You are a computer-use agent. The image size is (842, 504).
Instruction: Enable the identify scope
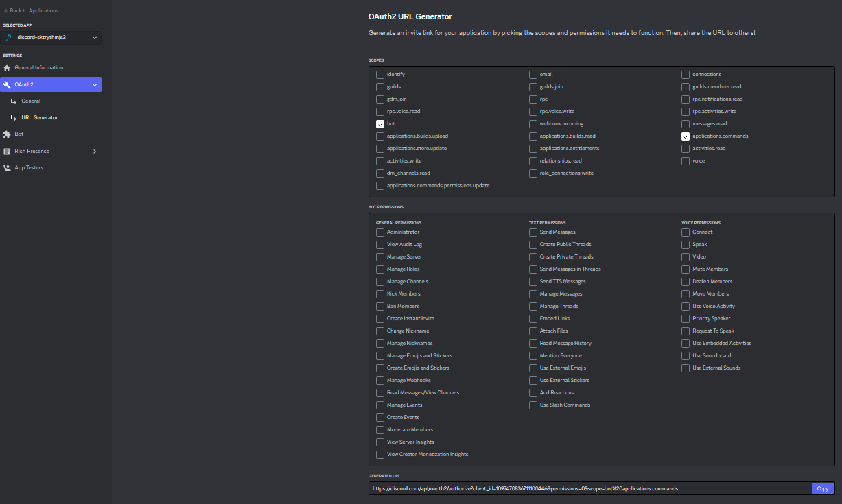pyautogui.click(x=380, y=74)
